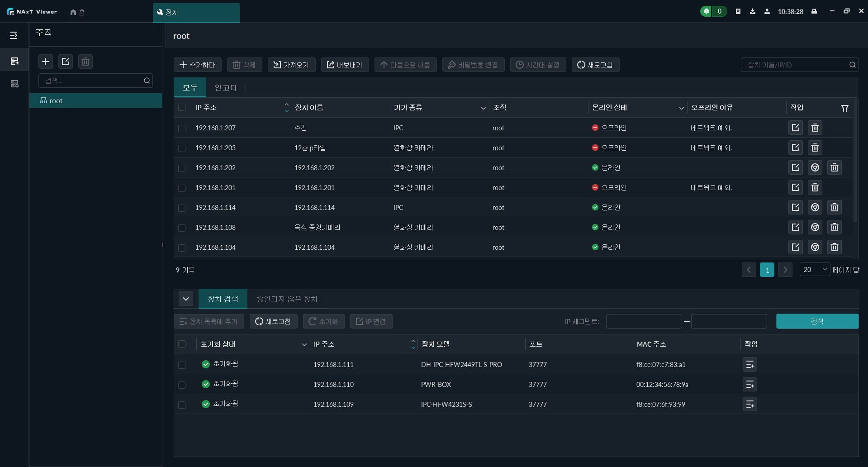Open the 승인되지 않은 장치 tab

pyautogui.click(x=287, y=299)
